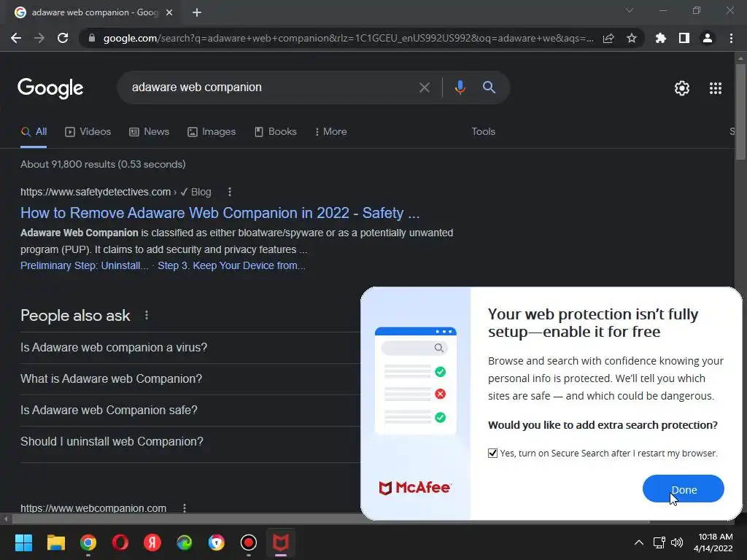This screenshot has width=747, height=560.
Task: Open the Chrome profile icon
Action: coord(708,38)
